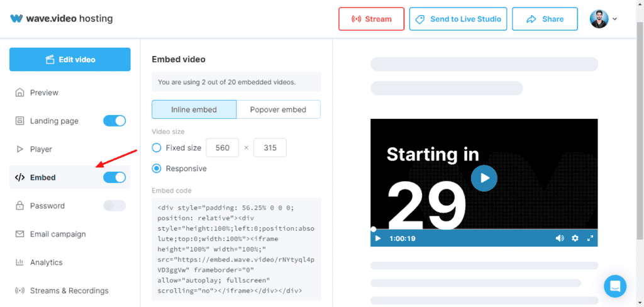The width and height of the screenshot is (644, 307).
Task: Click the Player triangle icon
Action: pos(19,149)
